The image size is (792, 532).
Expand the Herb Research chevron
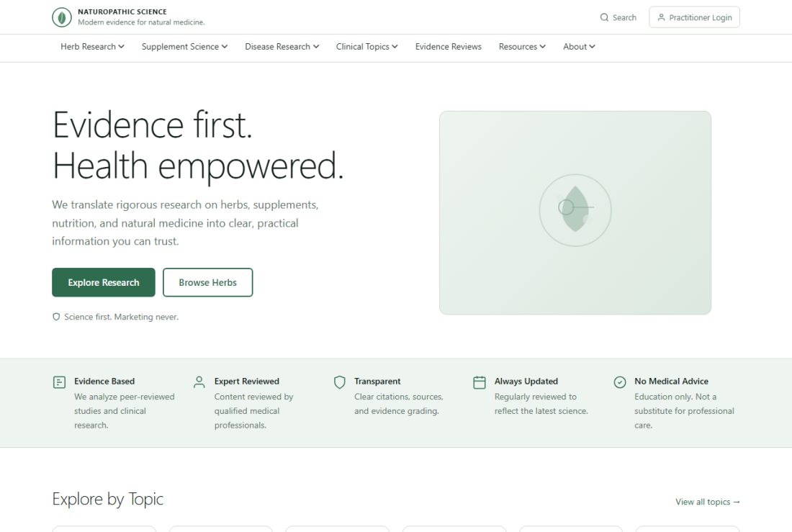click(x=121, y=47)
